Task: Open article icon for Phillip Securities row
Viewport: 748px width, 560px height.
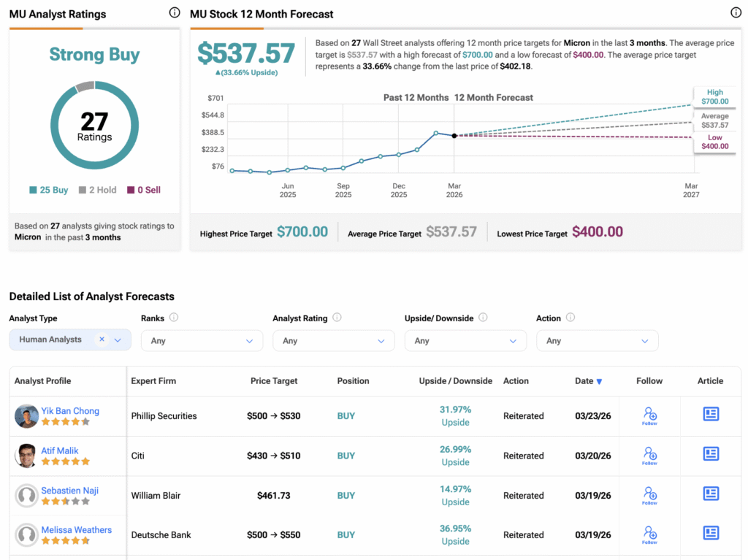Action: tap(711, 413)
